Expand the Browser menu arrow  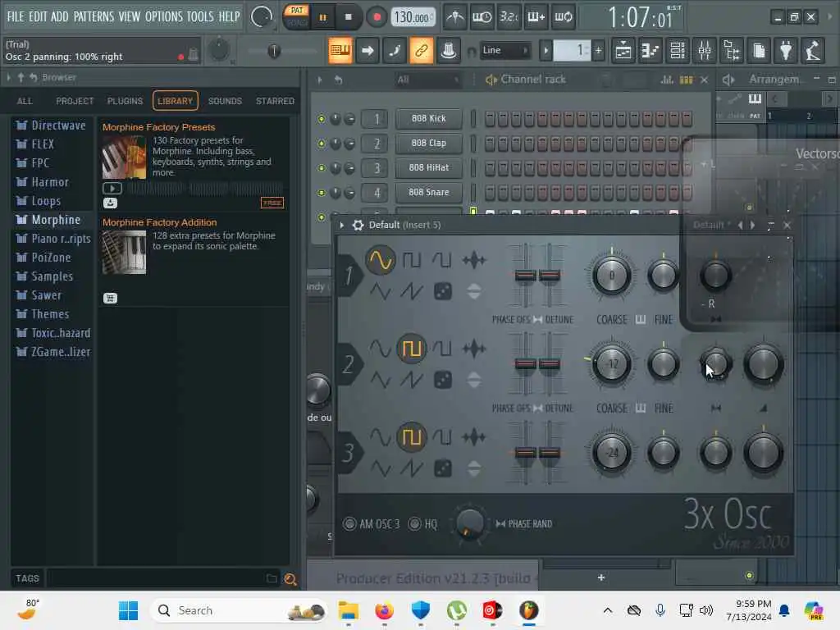(8, 78)
